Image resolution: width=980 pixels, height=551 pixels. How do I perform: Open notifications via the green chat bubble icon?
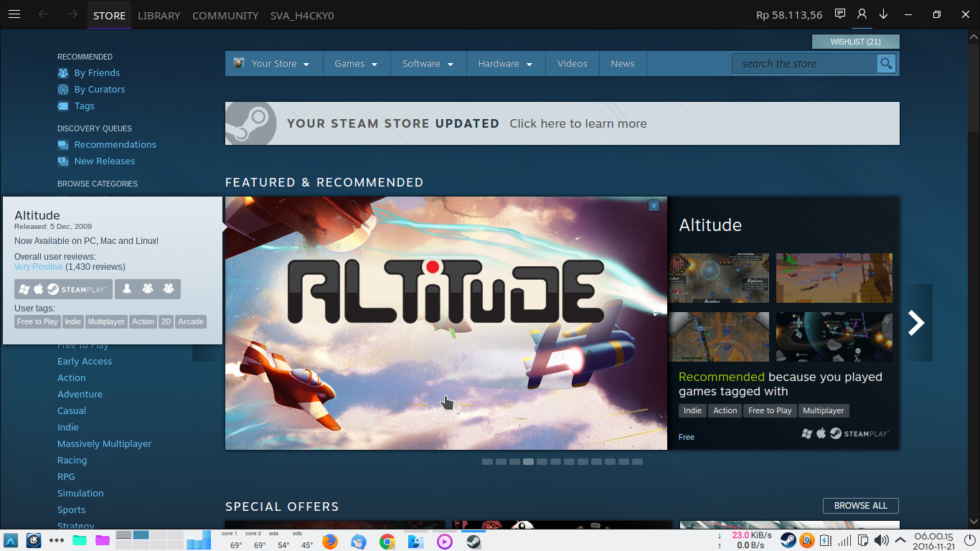coord(839,14)
